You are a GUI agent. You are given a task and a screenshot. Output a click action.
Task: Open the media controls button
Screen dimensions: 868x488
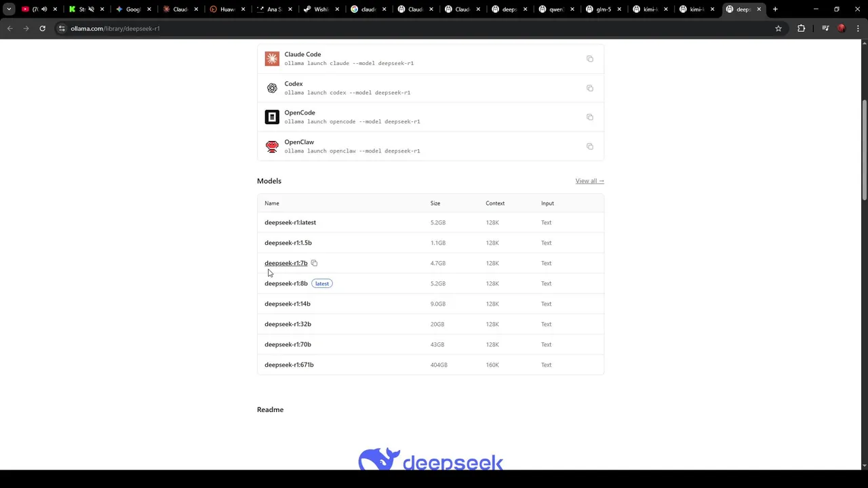tap(825, 28)
